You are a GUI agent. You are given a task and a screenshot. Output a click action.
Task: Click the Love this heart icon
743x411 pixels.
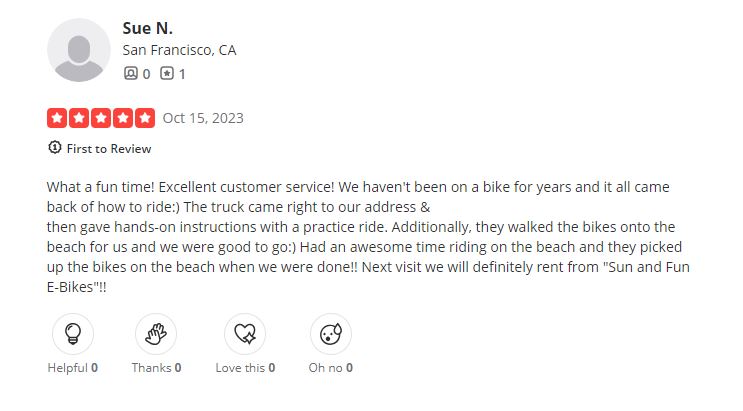(245, 334)
